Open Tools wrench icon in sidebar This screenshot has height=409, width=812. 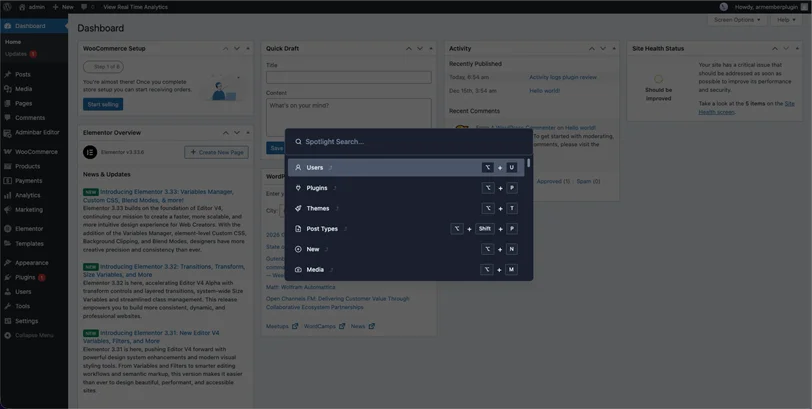8,306
